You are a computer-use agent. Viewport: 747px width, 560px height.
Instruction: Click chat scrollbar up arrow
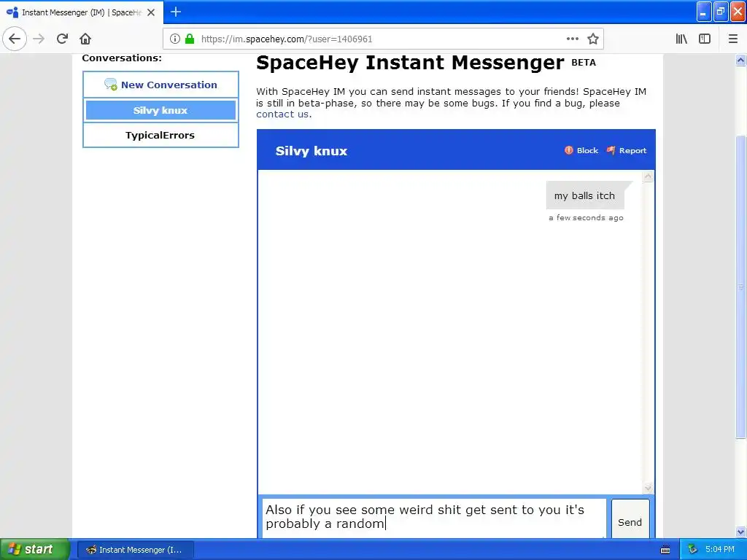pos(648,176)
